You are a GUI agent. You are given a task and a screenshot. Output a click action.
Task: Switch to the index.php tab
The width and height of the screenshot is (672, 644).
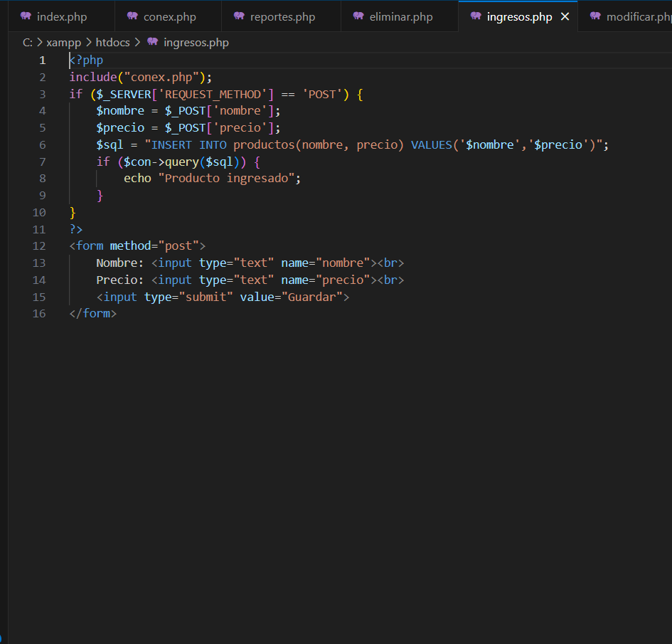pos(62,17)
